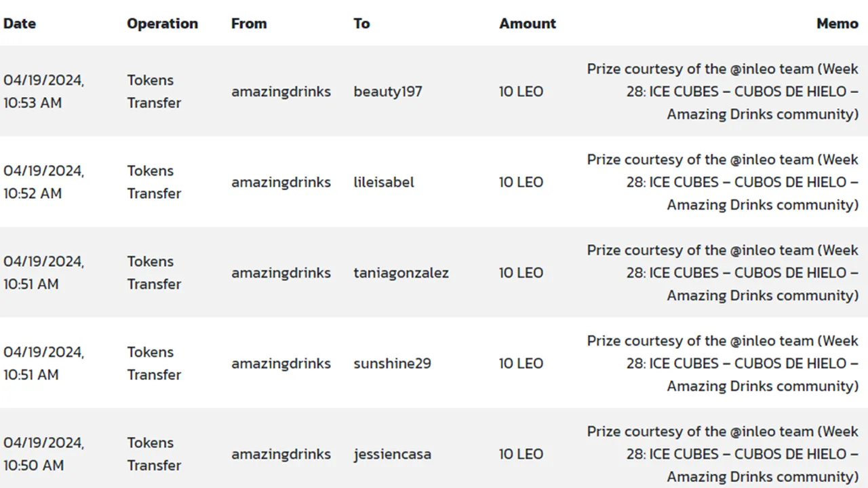This screenshot has width=868, height=488.
Task: Open recipient jessiencasa profile
Action: click(x=392, y=454)
